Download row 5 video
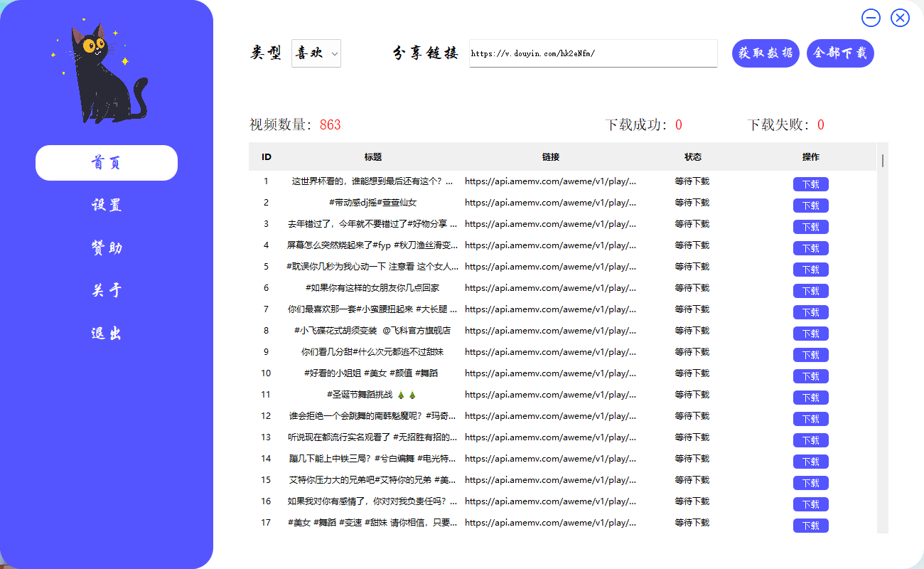 point(811,270)
